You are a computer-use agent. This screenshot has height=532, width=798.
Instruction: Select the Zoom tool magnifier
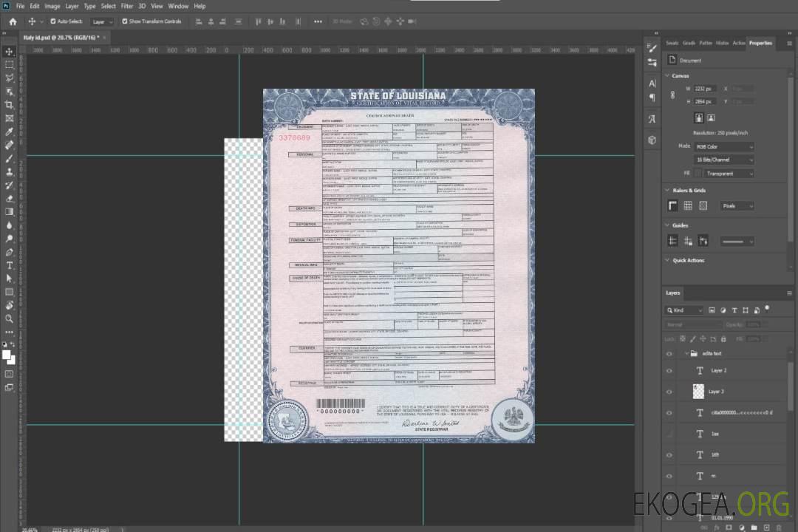click(10, 318)
